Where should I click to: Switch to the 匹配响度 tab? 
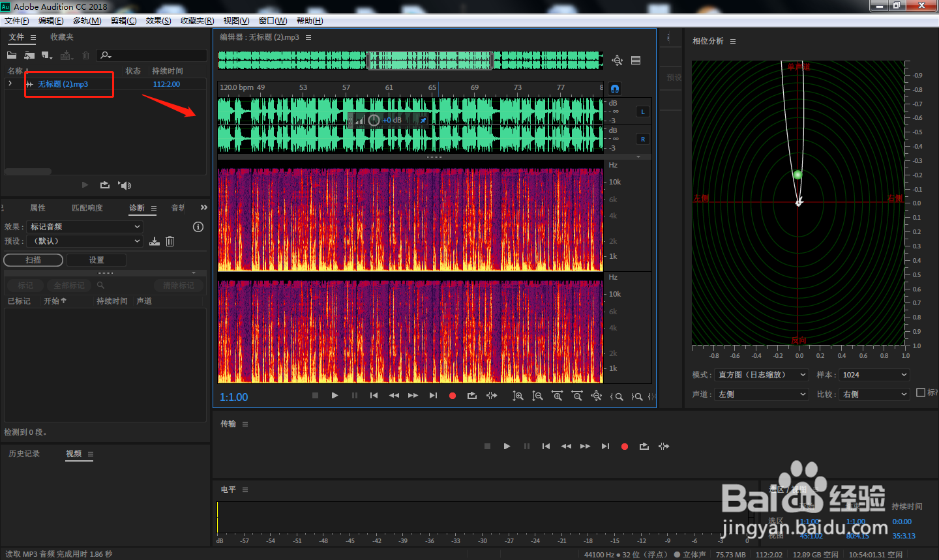click(x=87, y=208)
